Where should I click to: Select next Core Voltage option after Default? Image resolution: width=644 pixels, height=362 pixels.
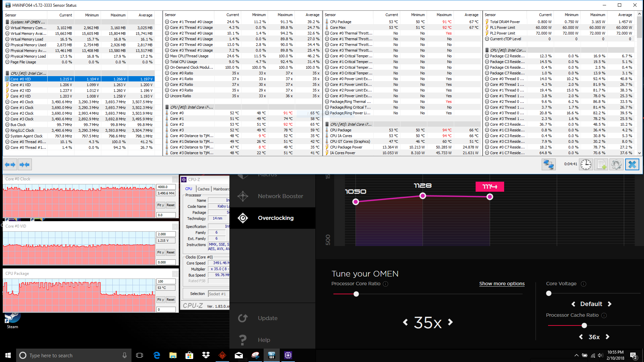click(x=609, y=304)
